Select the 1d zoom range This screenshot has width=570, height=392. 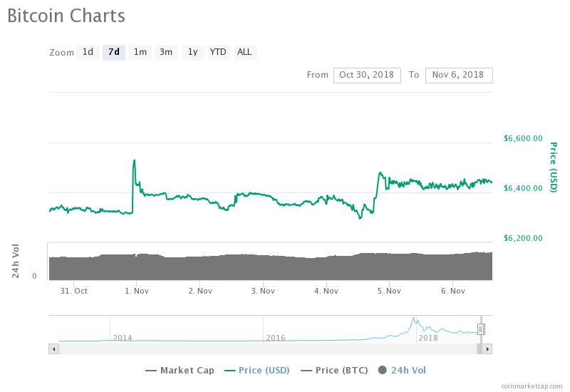tap(88, 52)
